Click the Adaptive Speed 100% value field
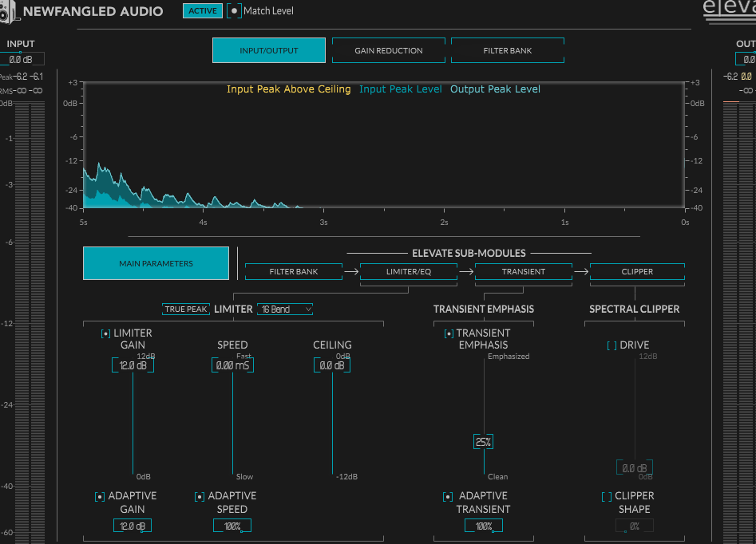 point(232,526)
